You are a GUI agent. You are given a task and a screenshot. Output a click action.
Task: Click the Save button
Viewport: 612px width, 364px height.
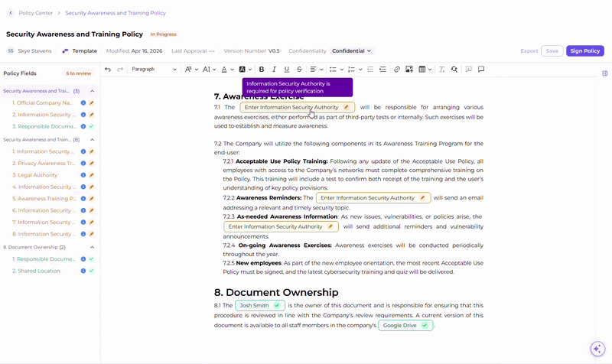pos(552,51)
